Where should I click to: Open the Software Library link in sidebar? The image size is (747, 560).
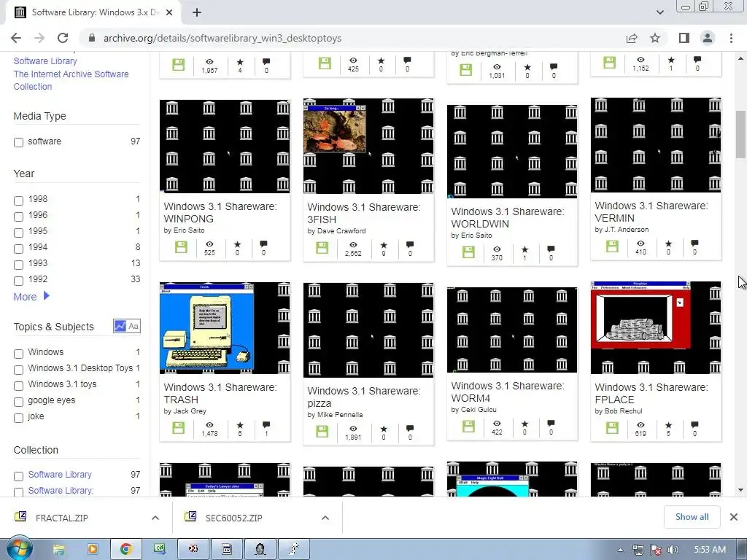(45, 61)
